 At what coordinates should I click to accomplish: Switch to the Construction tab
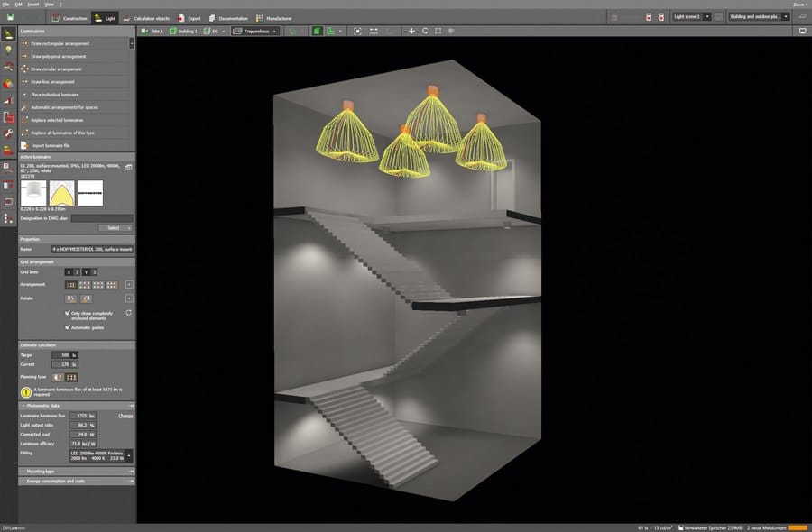pyautogui.click(x=69, y=18)
